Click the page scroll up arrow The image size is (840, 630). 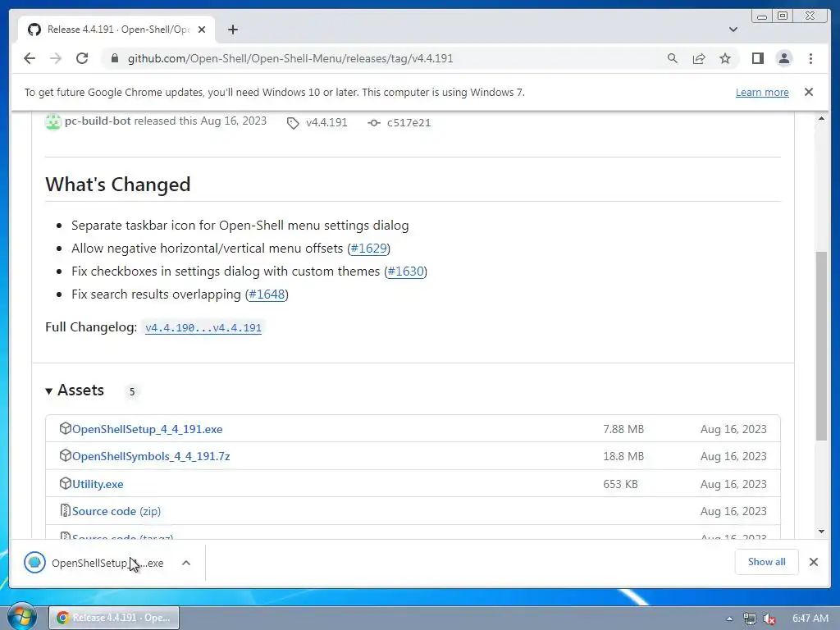(821, 118)
